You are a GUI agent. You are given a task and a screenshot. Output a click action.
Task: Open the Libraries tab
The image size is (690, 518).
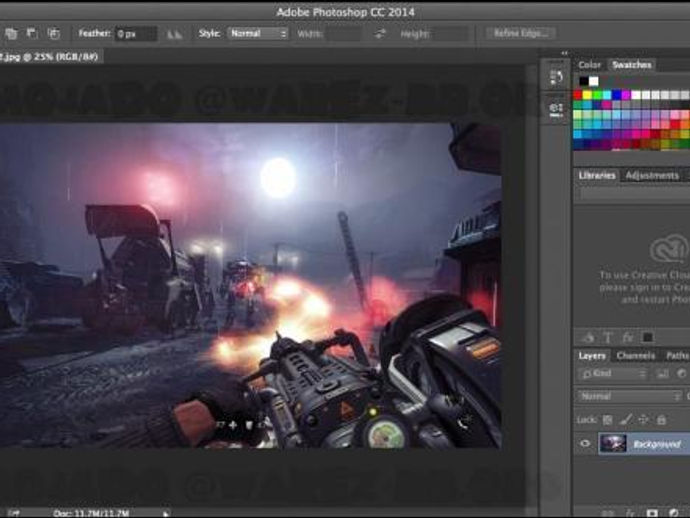[x=597, y=176]
